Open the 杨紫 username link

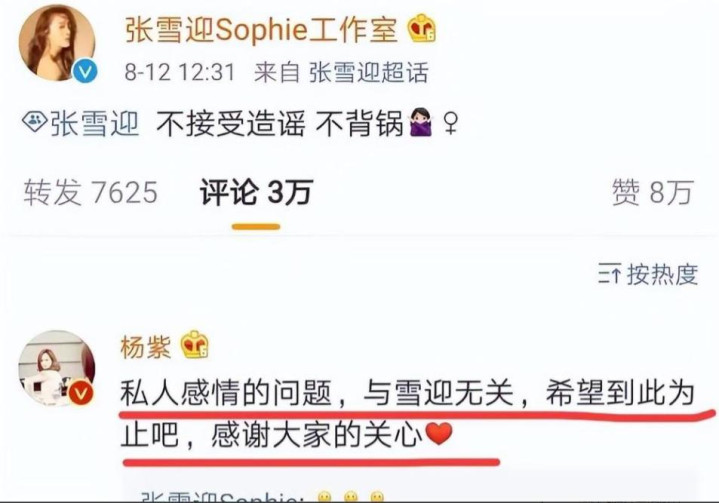(146, 347)
